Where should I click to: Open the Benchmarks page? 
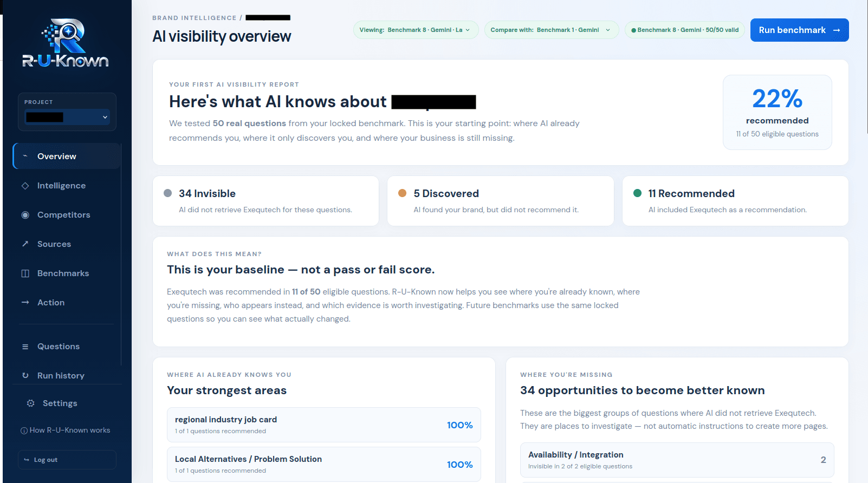[67, 273]
